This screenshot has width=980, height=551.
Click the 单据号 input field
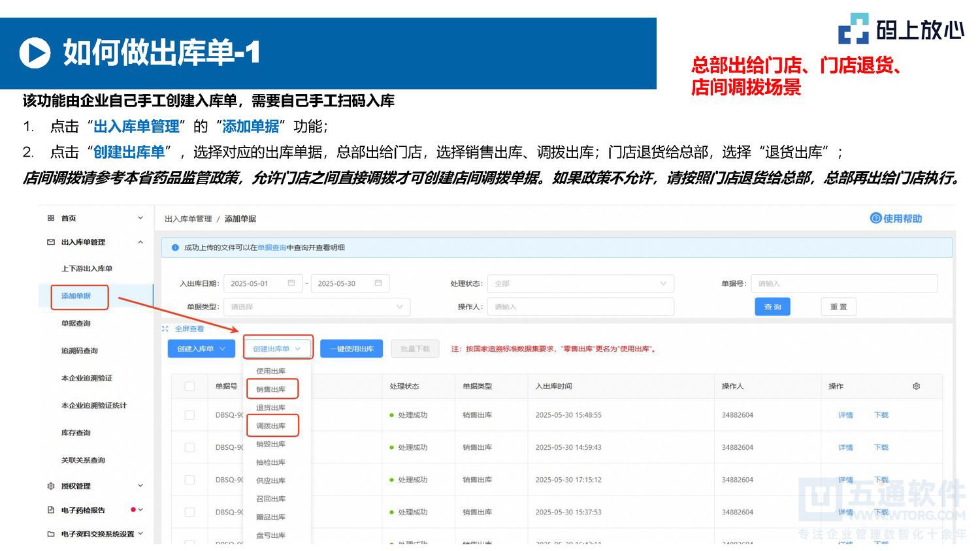click(x=843, y=283)
